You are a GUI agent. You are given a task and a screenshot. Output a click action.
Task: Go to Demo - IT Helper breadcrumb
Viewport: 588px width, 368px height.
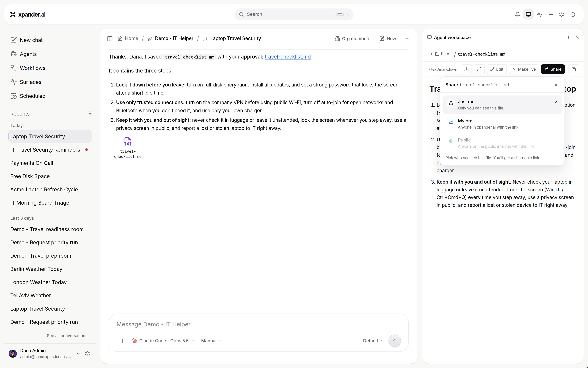tap(171, 38)
